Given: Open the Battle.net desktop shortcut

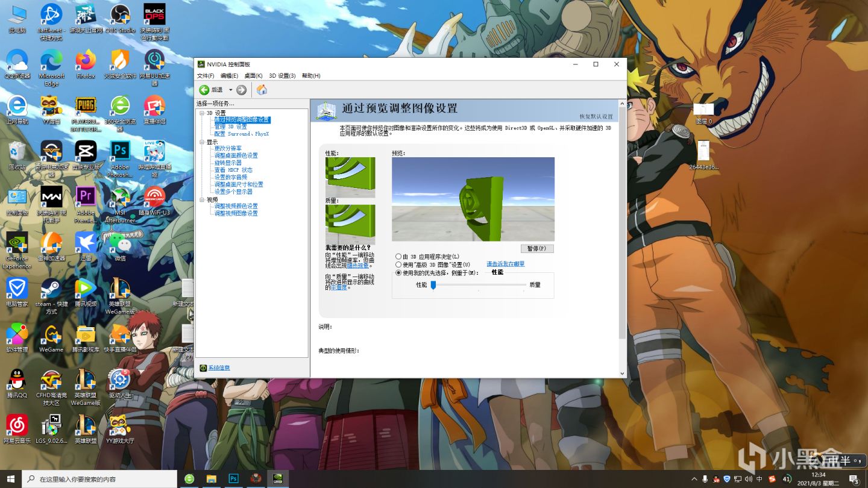Looking at the screenshot, I should click(x=51, y=22).
